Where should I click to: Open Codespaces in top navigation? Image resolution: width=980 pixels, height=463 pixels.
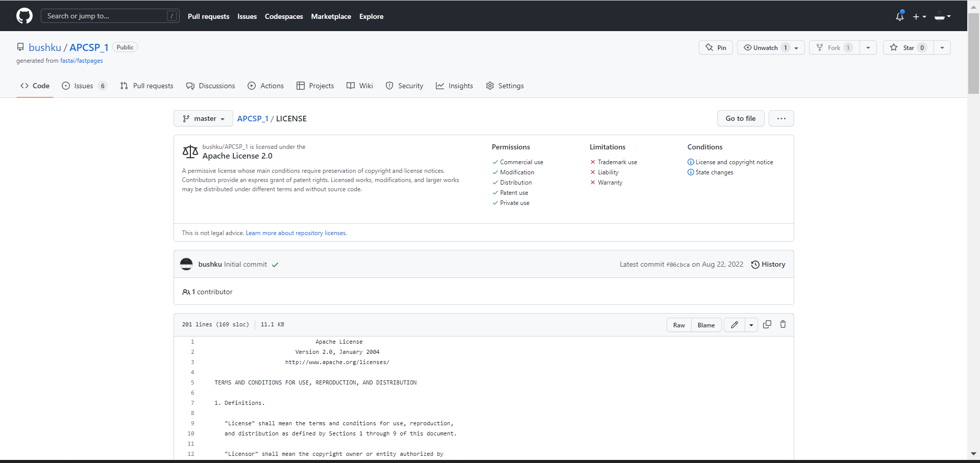[x=284, y=16]
